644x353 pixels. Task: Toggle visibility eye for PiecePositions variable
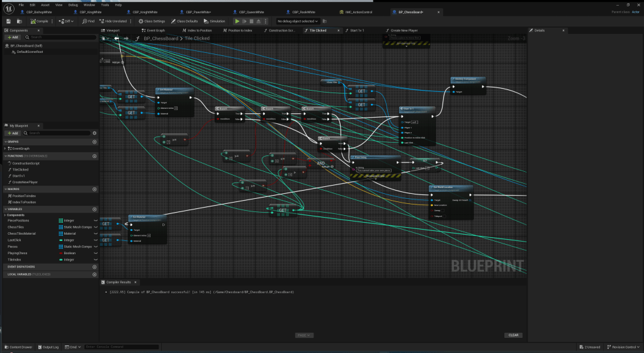tap(96, 221)
